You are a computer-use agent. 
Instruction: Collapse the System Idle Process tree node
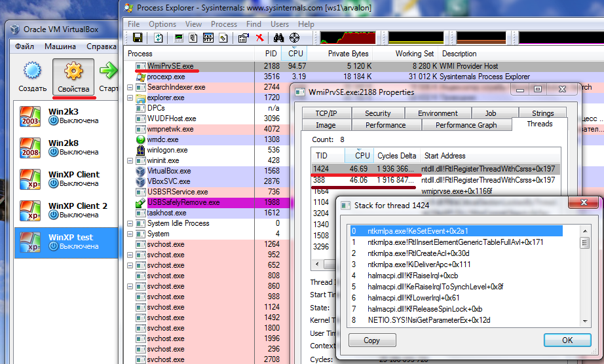130,223
